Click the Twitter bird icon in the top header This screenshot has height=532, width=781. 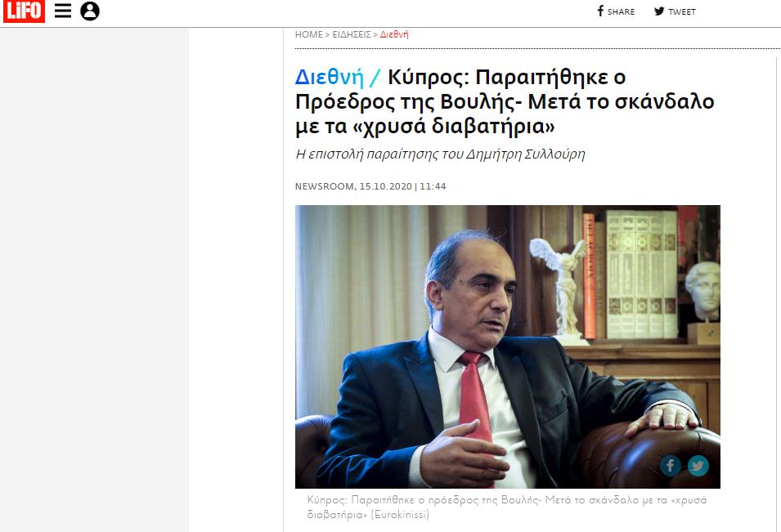[659, 11]
